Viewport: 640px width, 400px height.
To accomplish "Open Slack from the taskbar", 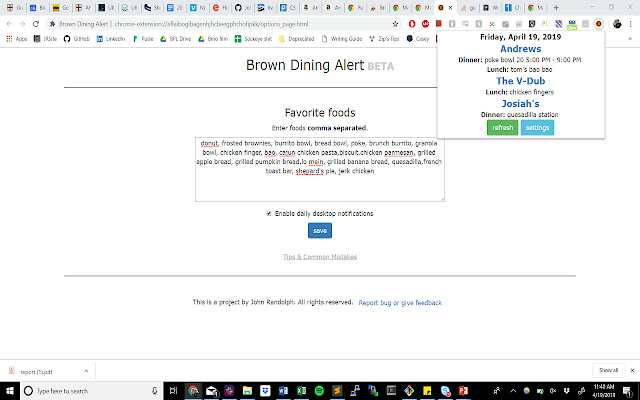I will tap(229, 391).
